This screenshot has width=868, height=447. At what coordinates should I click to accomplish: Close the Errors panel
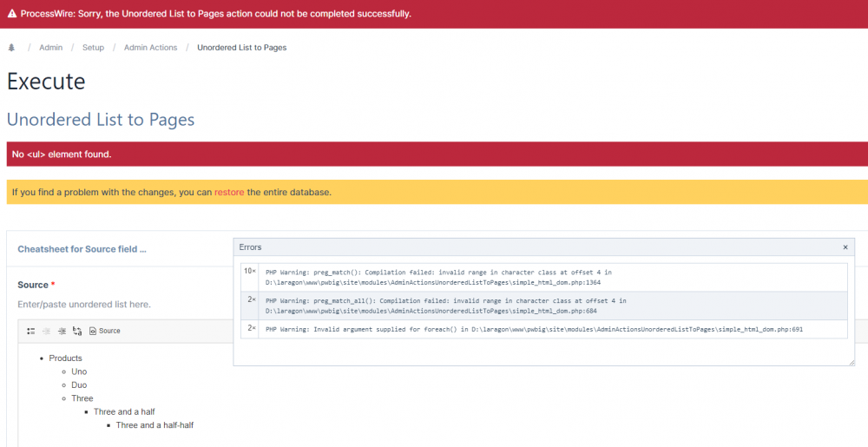tap(845, 247)
